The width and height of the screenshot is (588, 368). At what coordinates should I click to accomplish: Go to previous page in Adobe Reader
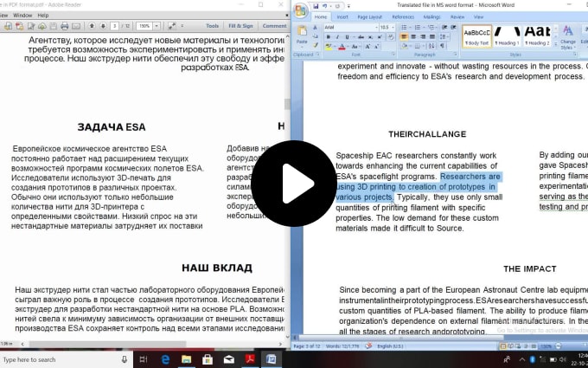[x=92, y=26]
